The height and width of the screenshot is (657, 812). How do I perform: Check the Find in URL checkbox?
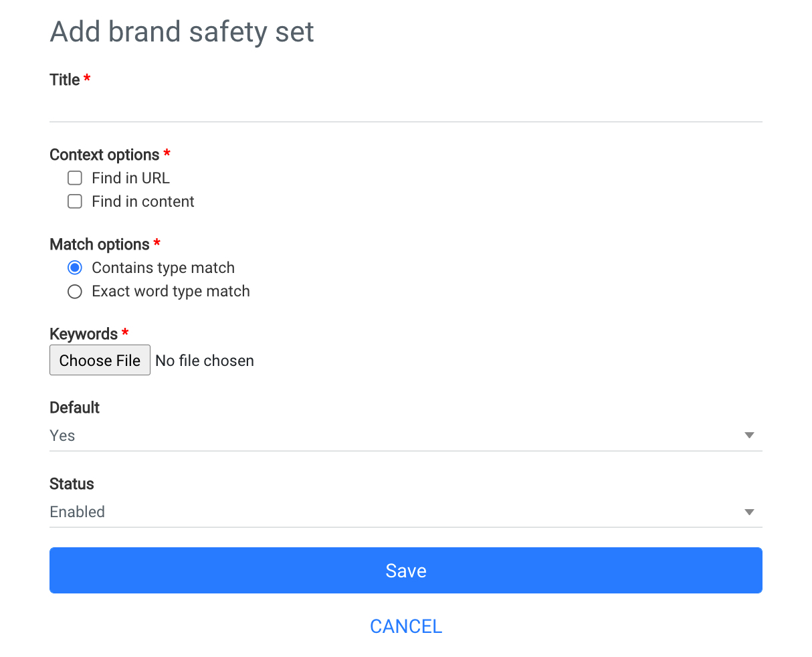(x=74, y=178)
